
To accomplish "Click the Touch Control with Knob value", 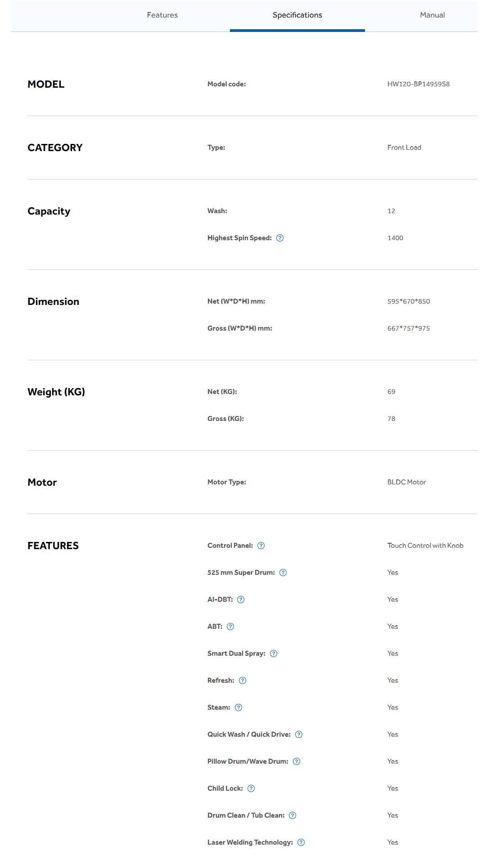I will tap(425, 546).
